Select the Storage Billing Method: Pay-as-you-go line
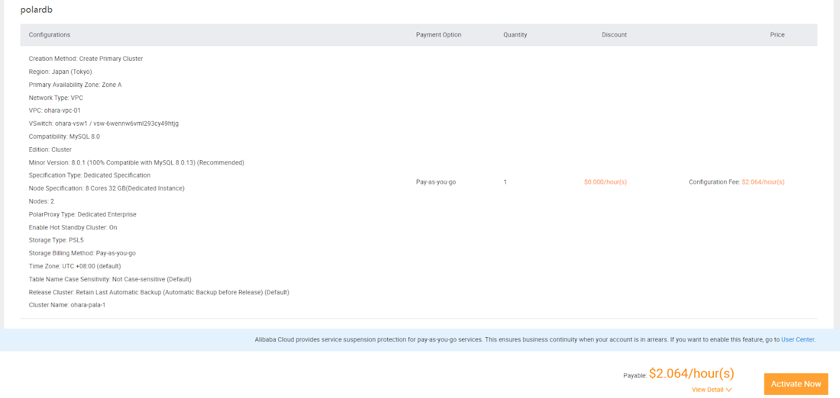 (82, 253)
